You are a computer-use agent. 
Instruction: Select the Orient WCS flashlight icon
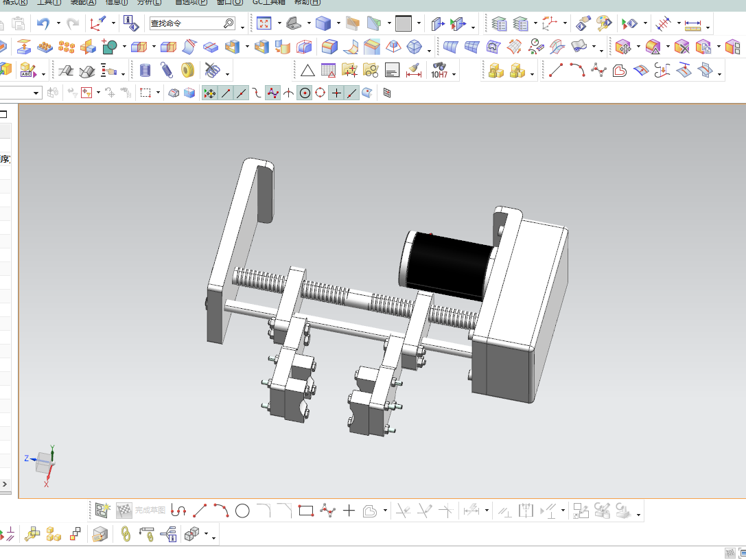(x=98, y=23)
